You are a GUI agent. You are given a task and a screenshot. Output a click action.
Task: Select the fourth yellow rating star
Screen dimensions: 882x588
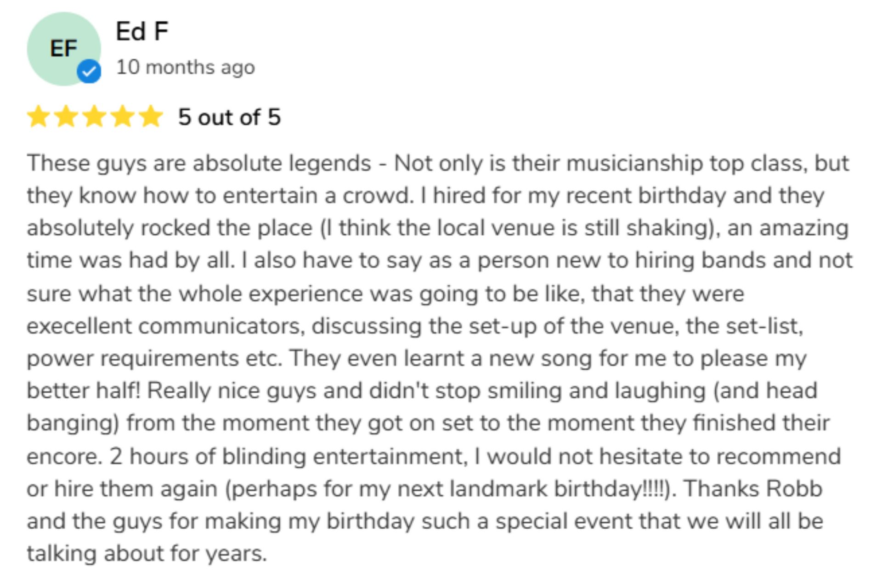point(123,117)
